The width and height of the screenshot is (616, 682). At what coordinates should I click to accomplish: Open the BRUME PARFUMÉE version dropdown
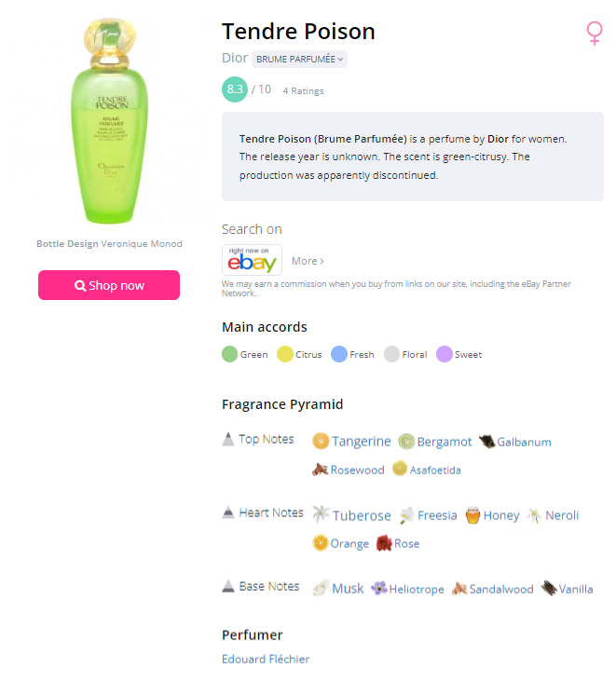click(x=299, y=59)
